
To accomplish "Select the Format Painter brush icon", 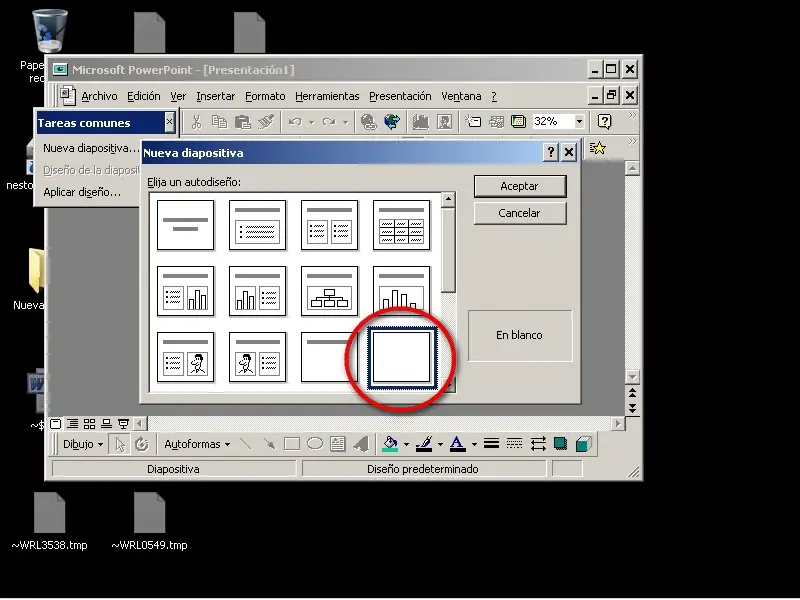I will click(266, 121).
